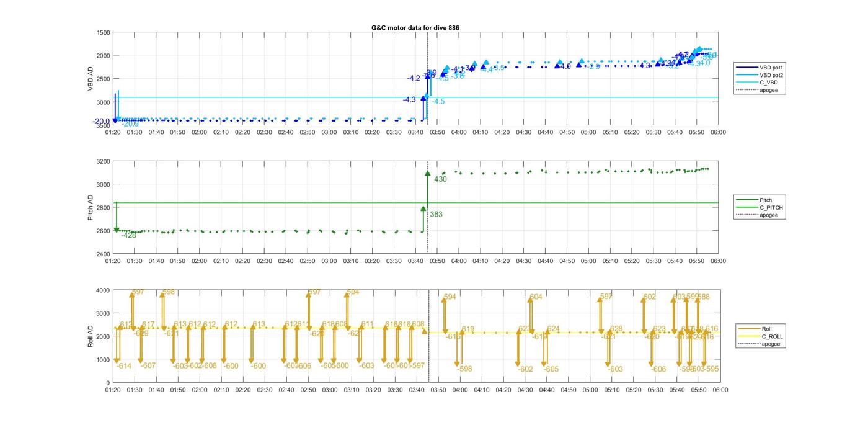Click the "-595" roll data label
Image resolution: width=868 pixels, height=430 pixels.
pyautogui.click(x=712, y=369)
